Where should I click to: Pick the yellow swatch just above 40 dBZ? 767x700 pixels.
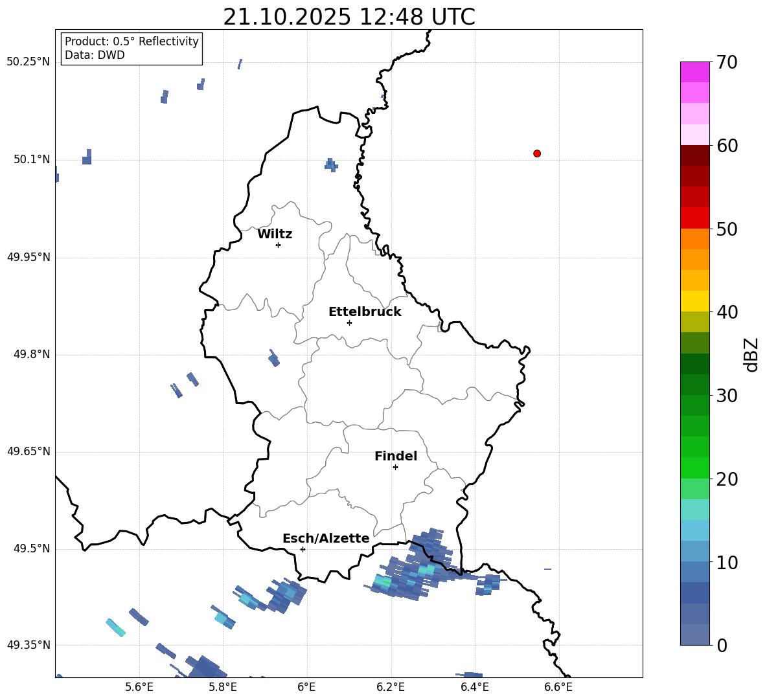(695, 301)
